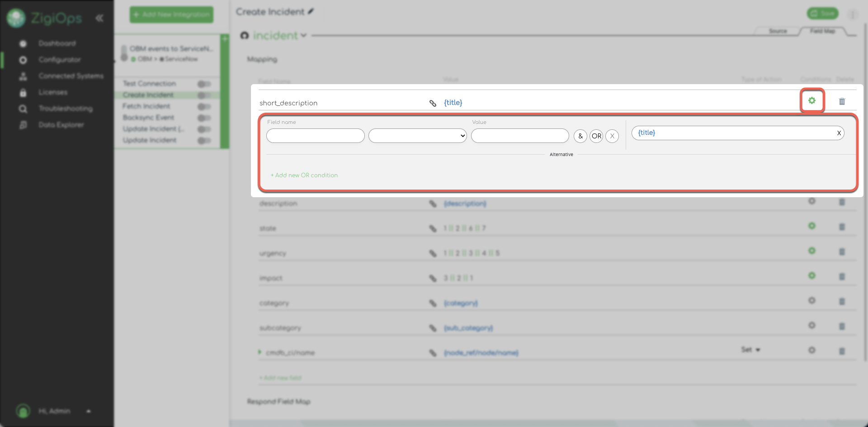Collapse the sidebar with double chevron icon
The image size is (868, 427).
(x=99, y=18)
